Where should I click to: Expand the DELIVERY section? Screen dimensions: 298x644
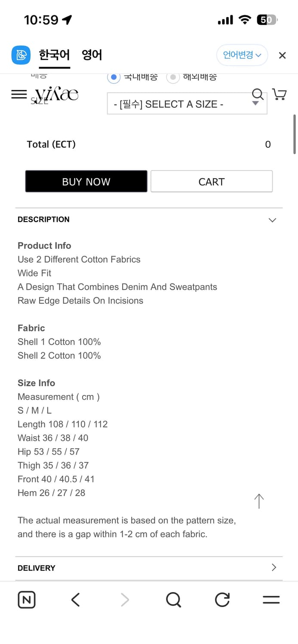[273, 568]
